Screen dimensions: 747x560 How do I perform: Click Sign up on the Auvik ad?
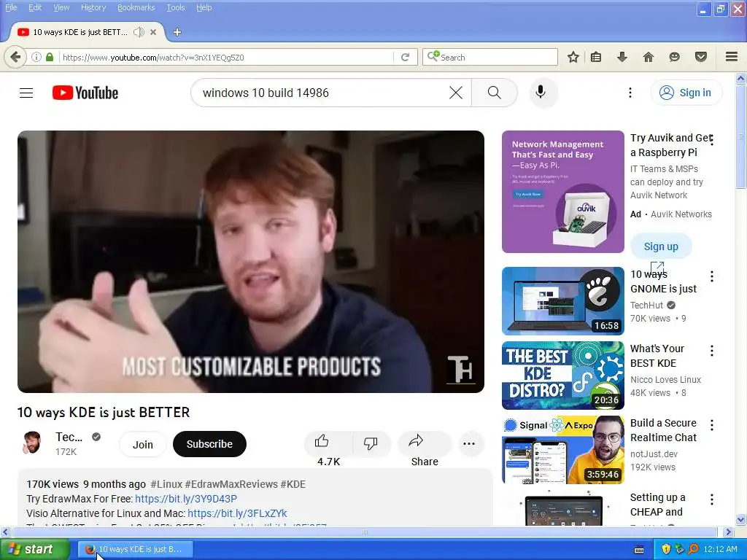pyautogui.click(x=661, y=246)
